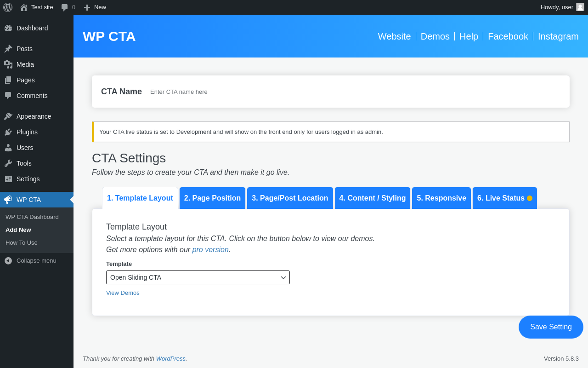The width and height of the screenshot is (588, 368).
Task: Click the WordPress logo icon
Action: (x=8, y=7)
